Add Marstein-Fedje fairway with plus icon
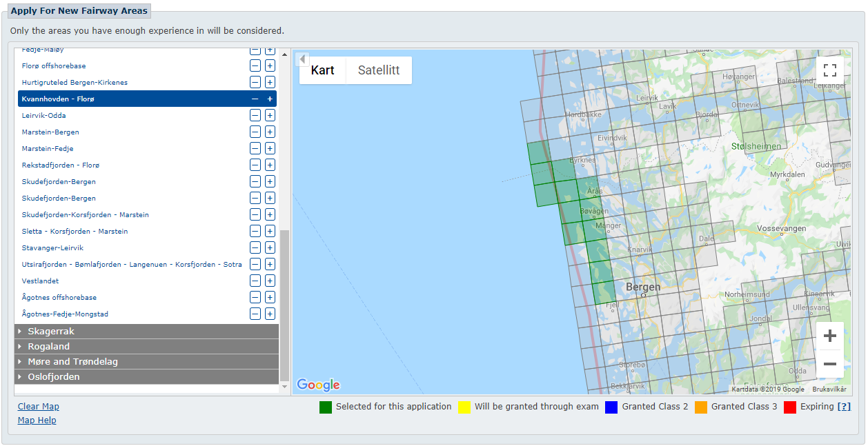This screenshot has height=446, width=868. click(270, 149)
